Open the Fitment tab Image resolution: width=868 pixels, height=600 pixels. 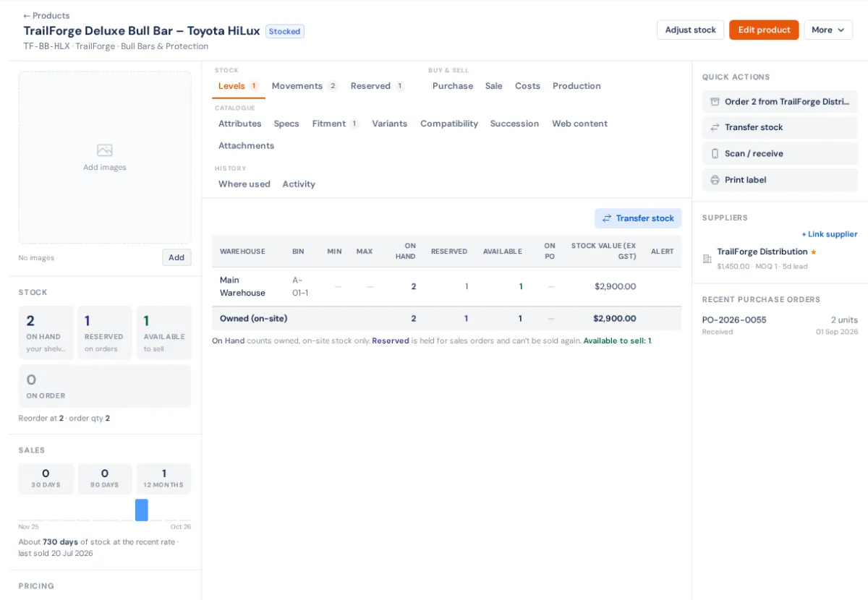pos(336,124)
